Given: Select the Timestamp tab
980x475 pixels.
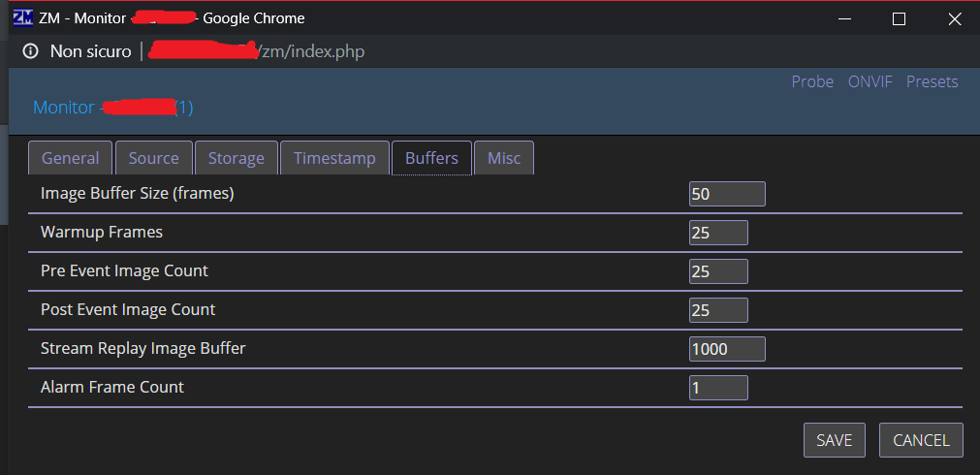Looking at the screenshot, I should (334, 158).
